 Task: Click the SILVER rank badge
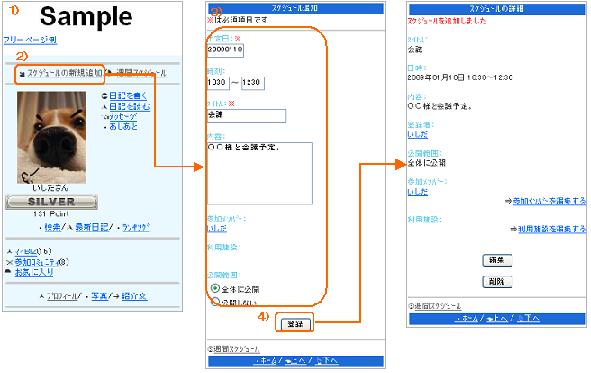[51, 202]
